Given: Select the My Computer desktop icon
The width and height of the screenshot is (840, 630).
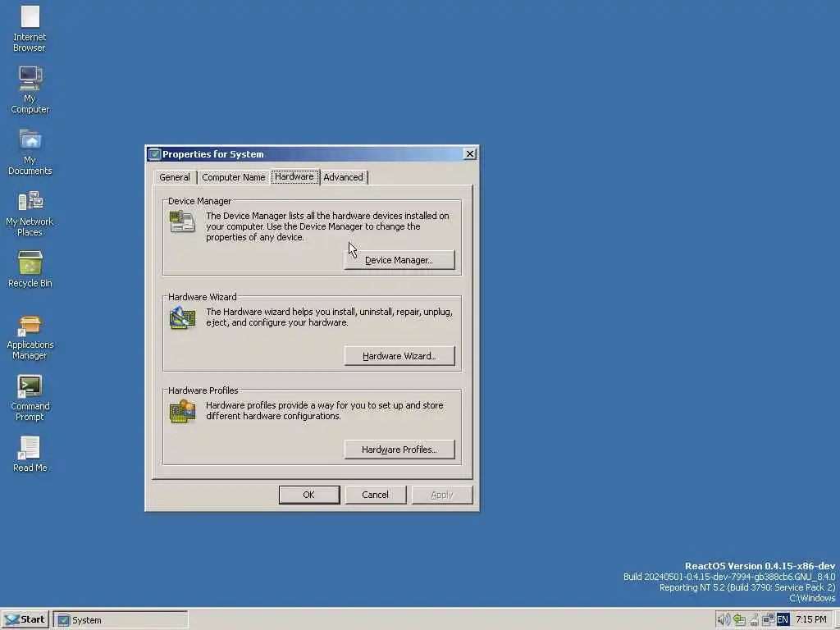Looking at the screenshot, I should coord(30,89).
